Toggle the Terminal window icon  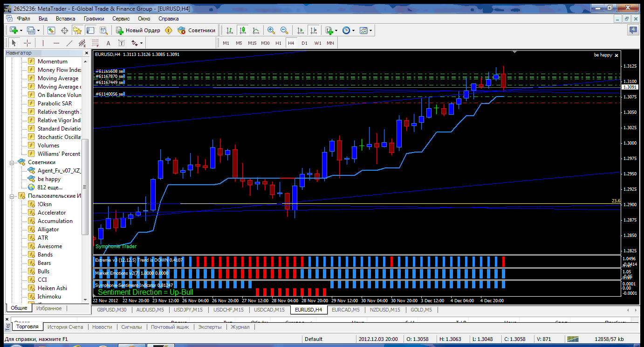90,30
